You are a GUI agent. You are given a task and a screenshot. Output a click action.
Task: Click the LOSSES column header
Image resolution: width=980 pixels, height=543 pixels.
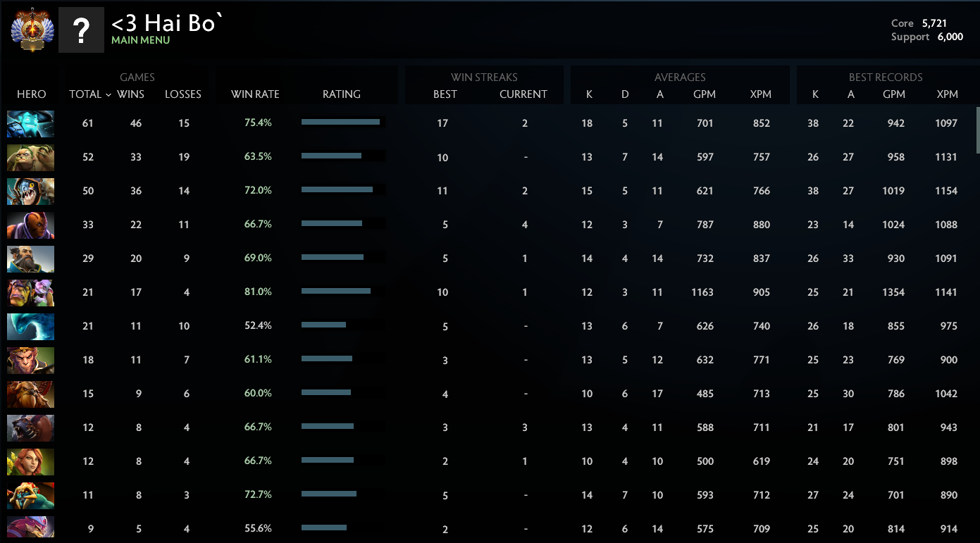(183, 94)
